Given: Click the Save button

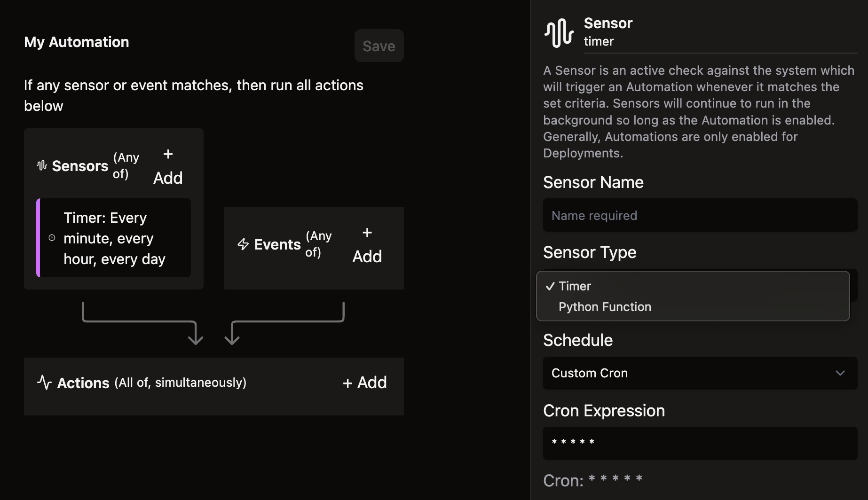Looking at the screenshot, I should coord(379,46).
